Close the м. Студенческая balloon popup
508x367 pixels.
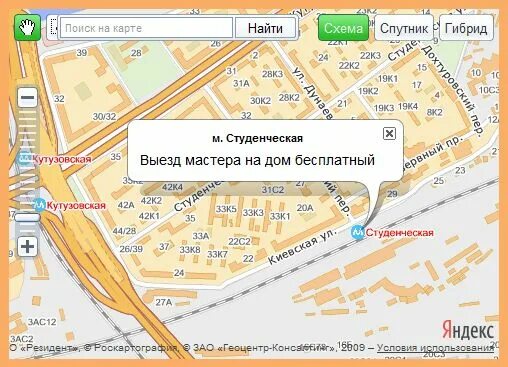[389, 133]
